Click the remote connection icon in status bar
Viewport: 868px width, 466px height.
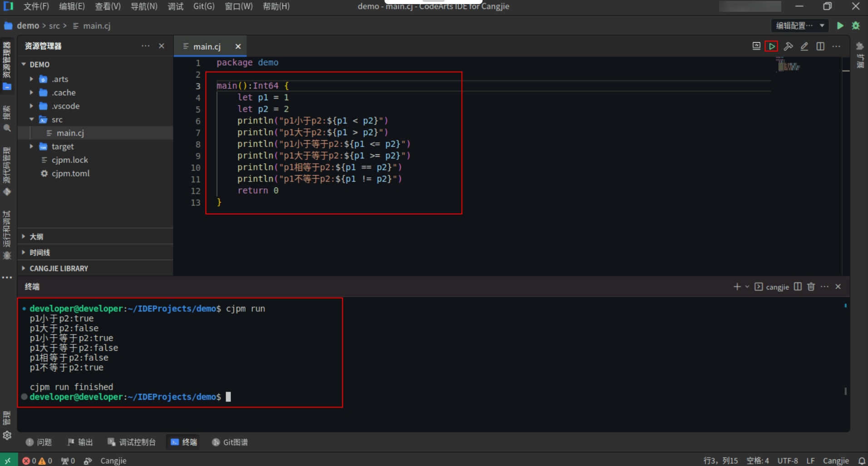[8, 461]
